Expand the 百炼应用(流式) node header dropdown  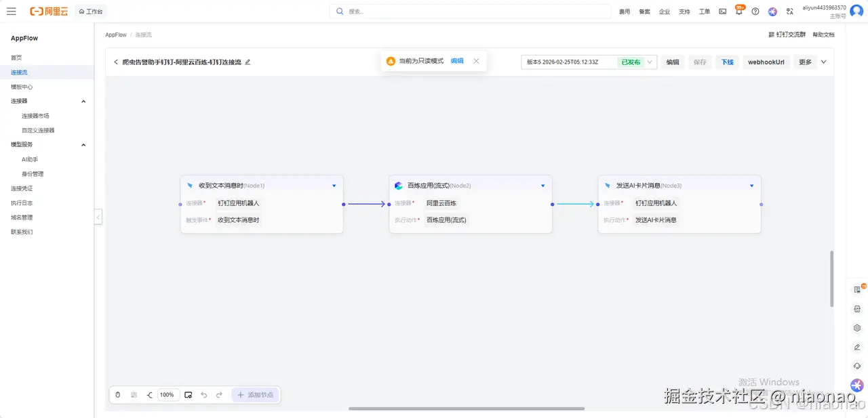pyautogui.click(x=542, y=185)
